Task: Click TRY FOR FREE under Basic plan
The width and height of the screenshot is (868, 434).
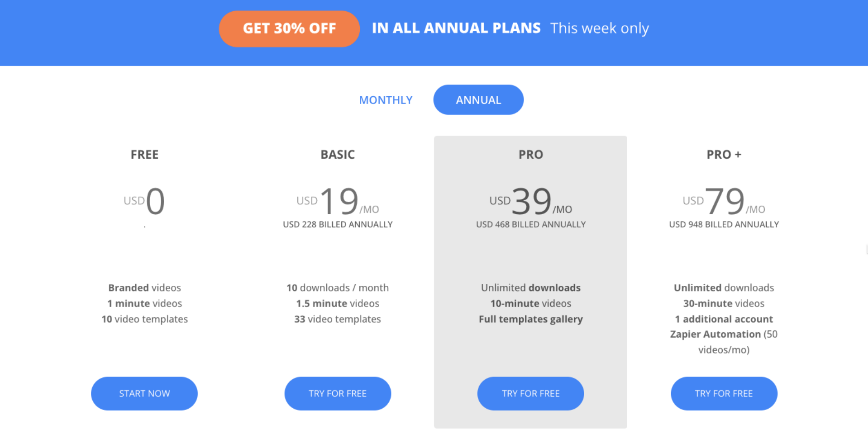Action: [x=338, y=393]
